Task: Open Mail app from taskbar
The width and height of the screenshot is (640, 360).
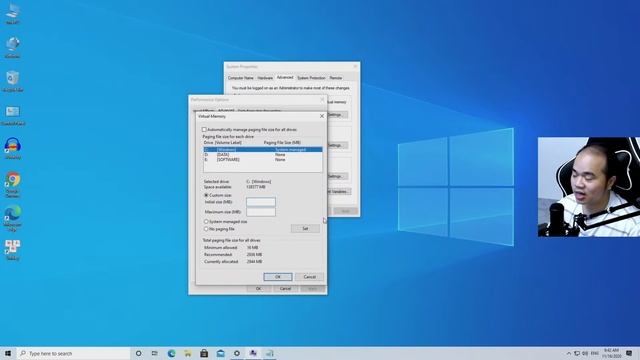Action: coord(220,353)
